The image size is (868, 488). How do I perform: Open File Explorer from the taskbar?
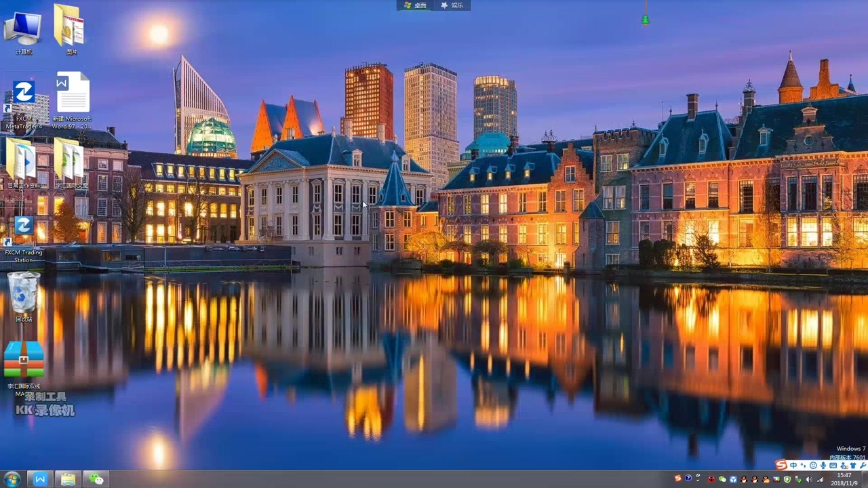[68, 479]
